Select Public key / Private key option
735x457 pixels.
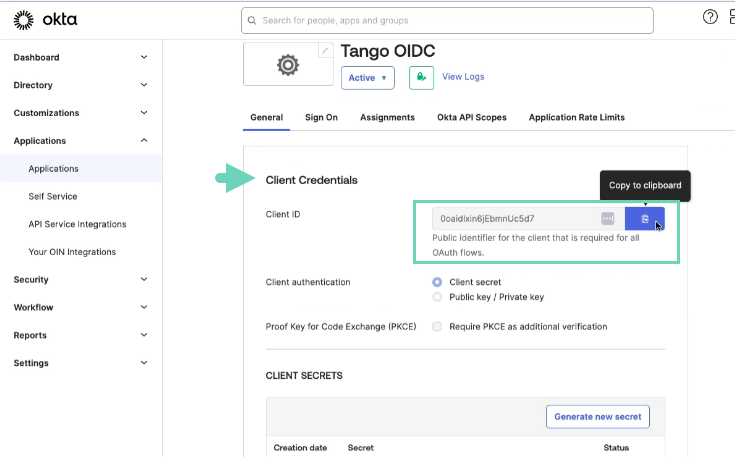click(437, 297)
